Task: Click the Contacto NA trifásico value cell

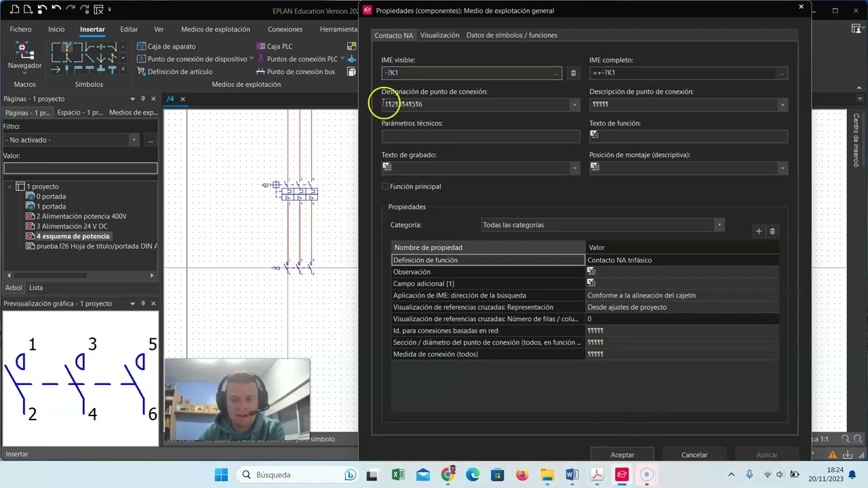Action: tap(682, 260)
